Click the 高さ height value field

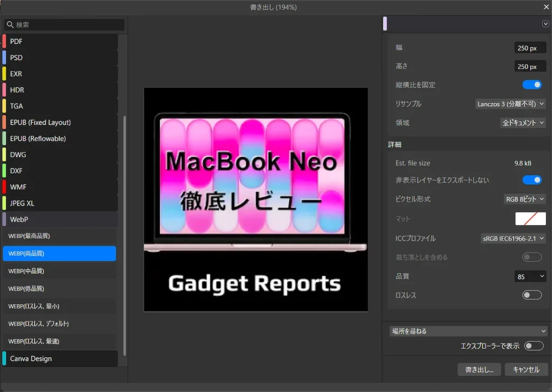[x=530, y=66]
